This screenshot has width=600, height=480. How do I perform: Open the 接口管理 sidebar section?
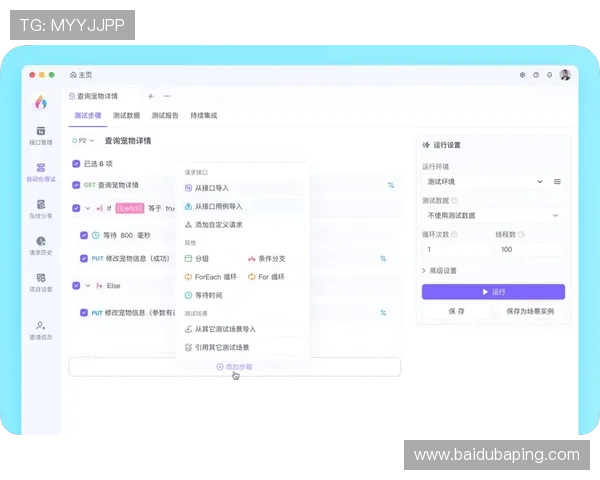click(x=41, y=136)
